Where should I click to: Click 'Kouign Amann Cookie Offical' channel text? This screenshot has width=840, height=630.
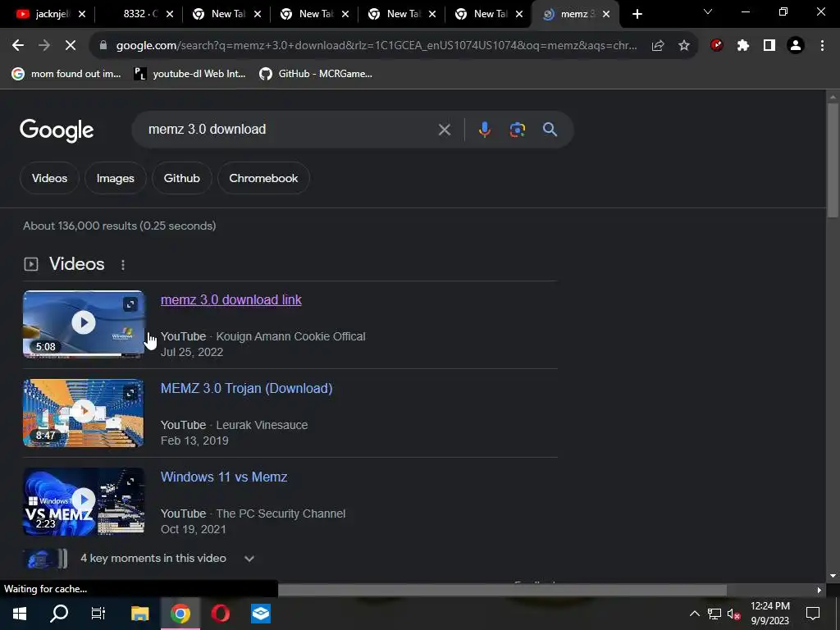point(290,336)
